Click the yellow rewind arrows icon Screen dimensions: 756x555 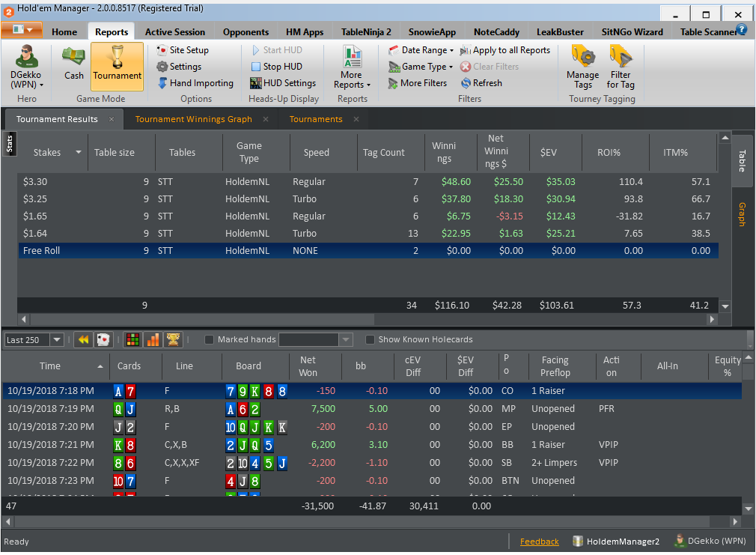click(83, 340)
